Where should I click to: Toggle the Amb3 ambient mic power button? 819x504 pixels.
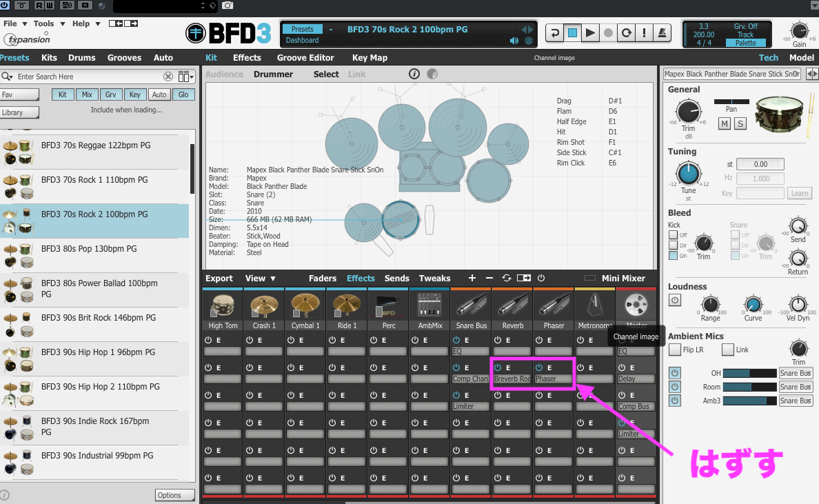(675, 401)
